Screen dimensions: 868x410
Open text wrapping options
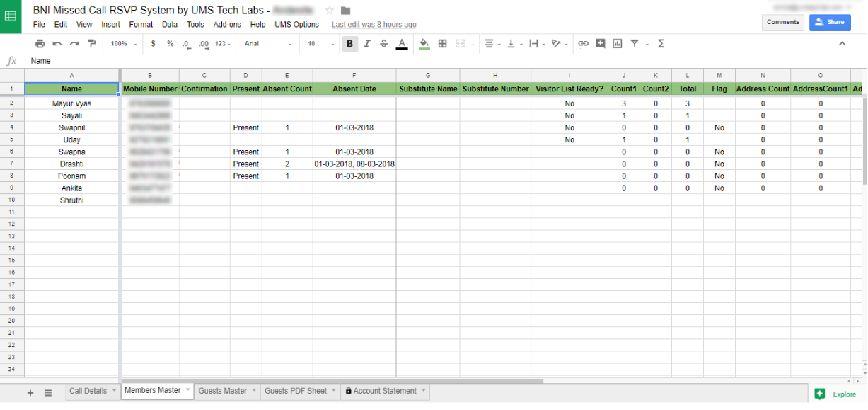pos(536,44)
